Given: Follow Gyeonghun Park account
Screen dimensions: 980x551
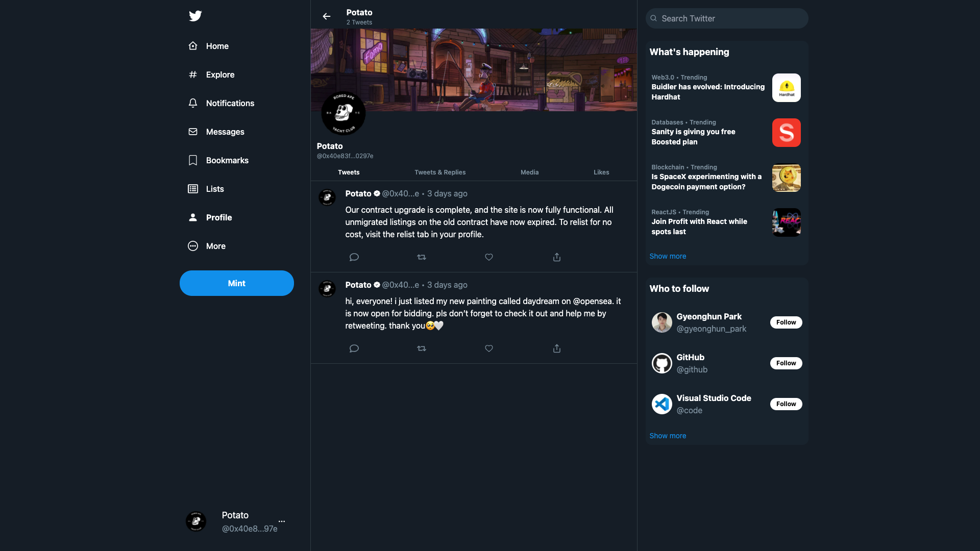Looking at the screenshot, I should (786, 322).
